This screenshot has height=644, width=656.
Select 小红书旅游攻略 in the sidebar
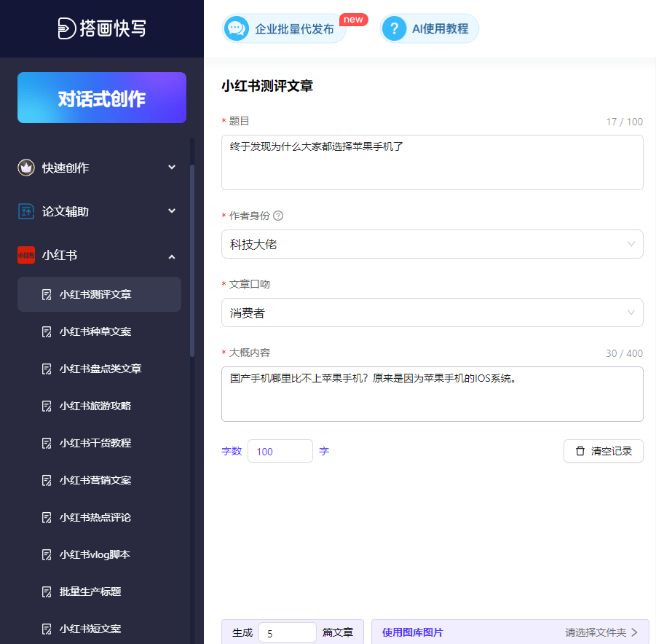pyautogui.click(x=95, y=406)
